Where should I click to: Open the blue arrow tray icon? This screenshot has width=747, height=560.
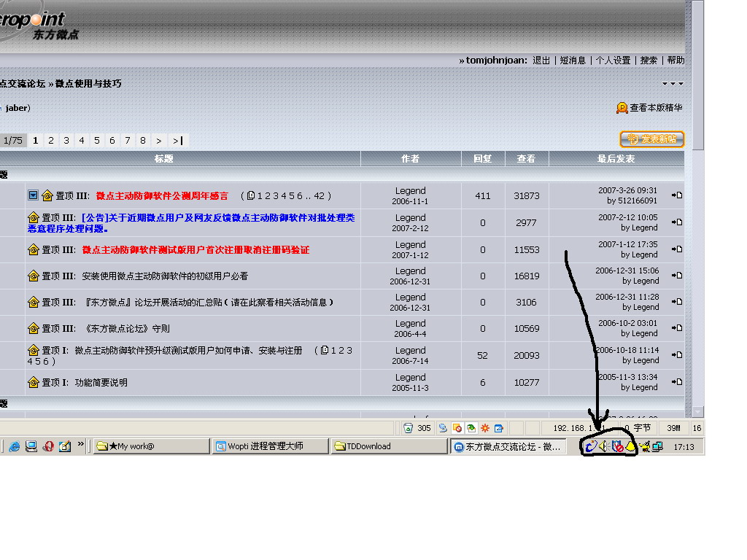[x=591, y=447]
